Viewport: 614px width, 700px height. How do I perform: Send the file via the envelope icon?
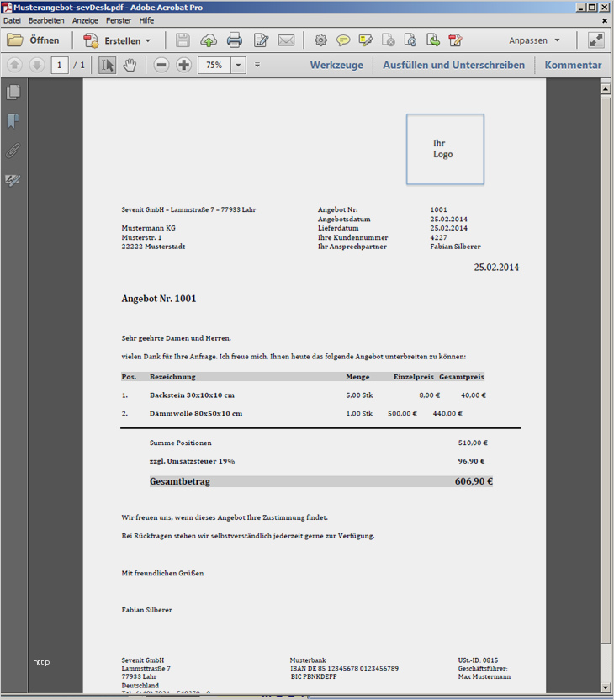[x=286, y=40]
